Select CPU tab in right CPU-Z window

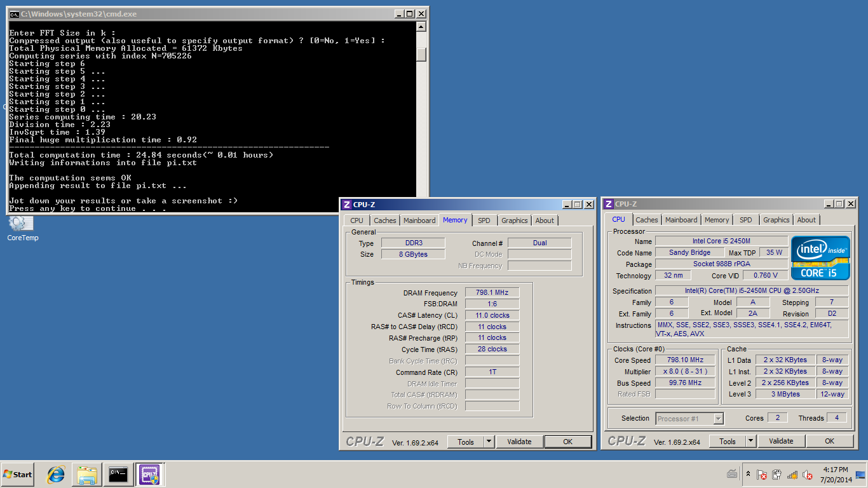618,219
